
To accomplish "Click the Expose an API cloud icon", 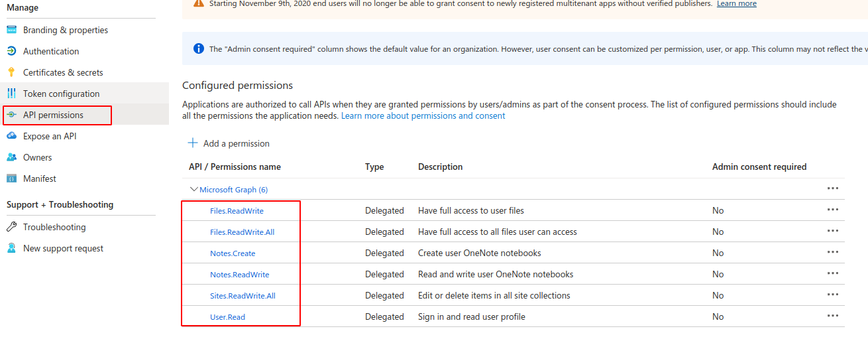I will click(x=11, y=136).
